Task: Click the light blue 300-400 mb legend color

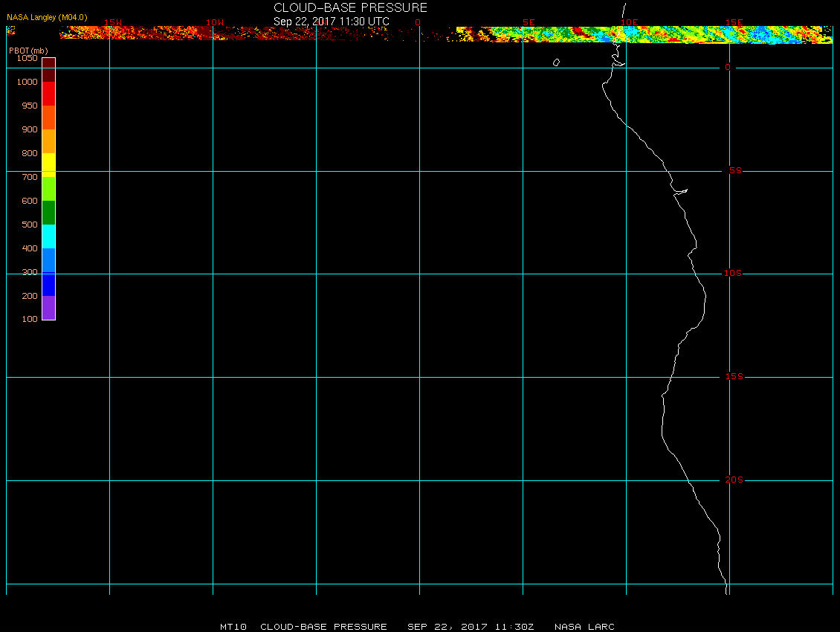Action: (x=49, y=260)
